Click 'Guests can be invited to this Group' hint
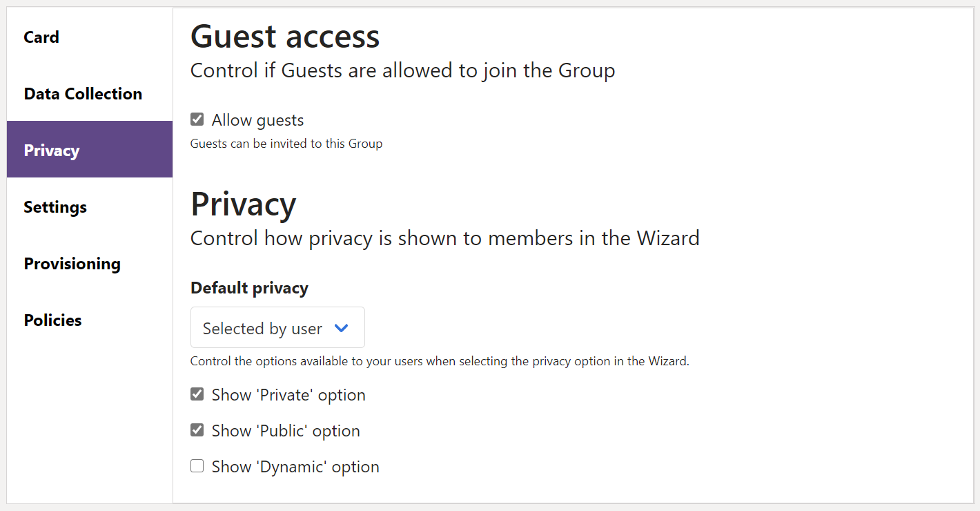The height and width of the screenshot is (511, 980). coord(286,144)
